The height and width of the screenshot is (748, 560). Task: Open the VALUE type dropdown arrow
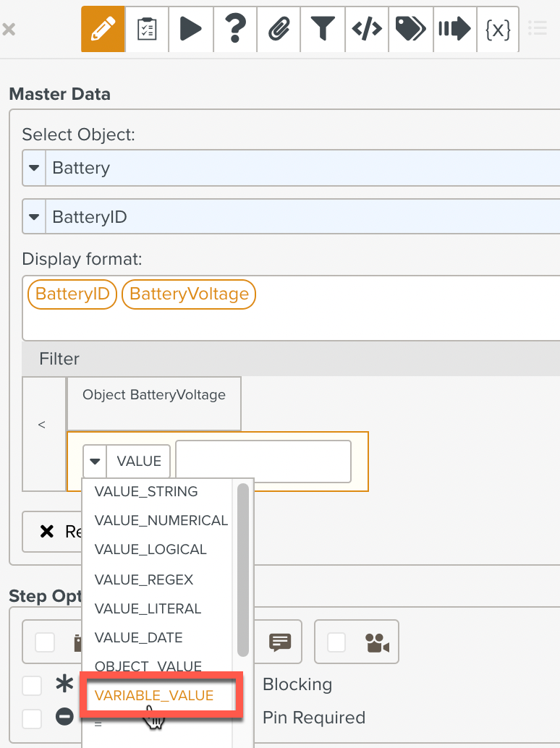(x=95, y=461)
